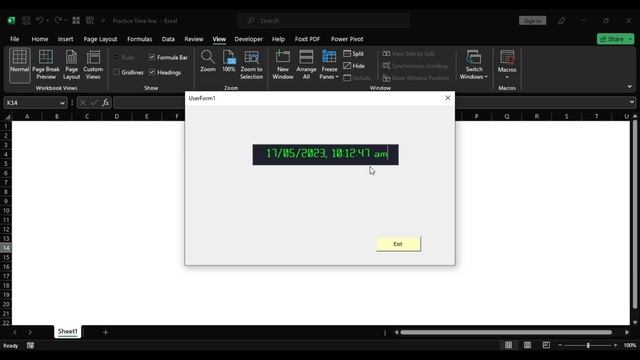Open the Macros dropdown
This screenshot has height=360, width=640.
click(507, 64)
